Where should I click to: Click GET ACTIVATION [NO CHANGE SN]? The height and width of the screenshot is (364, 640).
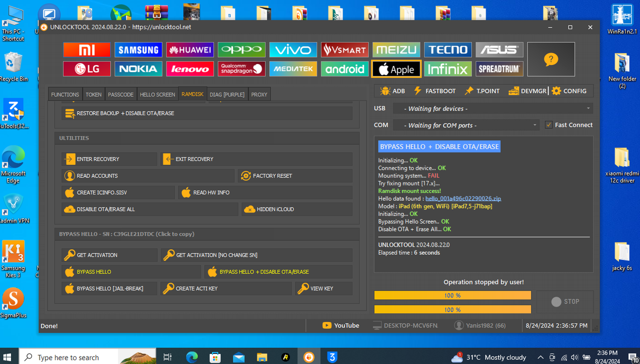pyautogui.click(x=256, y=255)
